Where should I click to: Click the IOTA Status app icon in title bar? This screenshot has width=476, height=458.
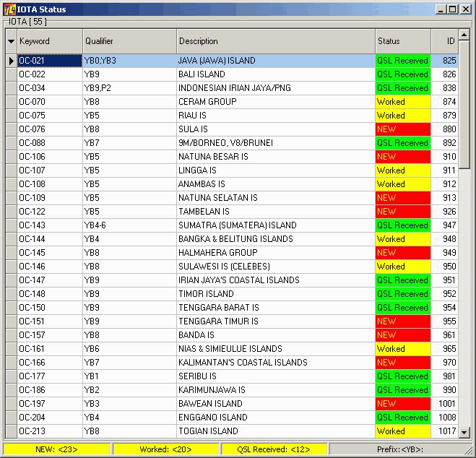(9, 9)
